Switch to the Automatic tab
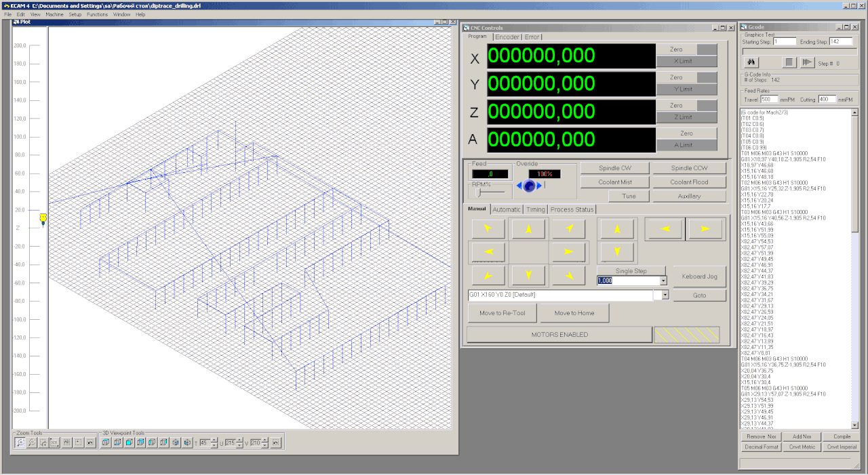This screenshot has width=868, height=475. [507, 209]
